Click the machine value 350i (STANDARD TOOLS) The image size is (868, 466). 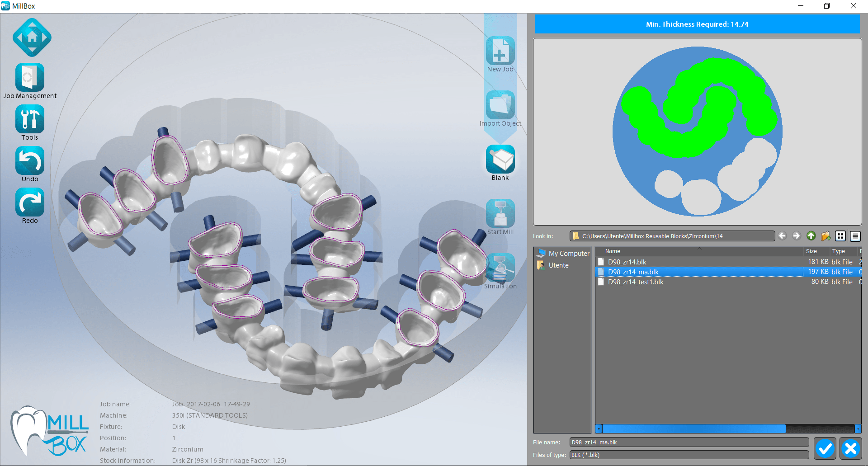tap(210, 415)
